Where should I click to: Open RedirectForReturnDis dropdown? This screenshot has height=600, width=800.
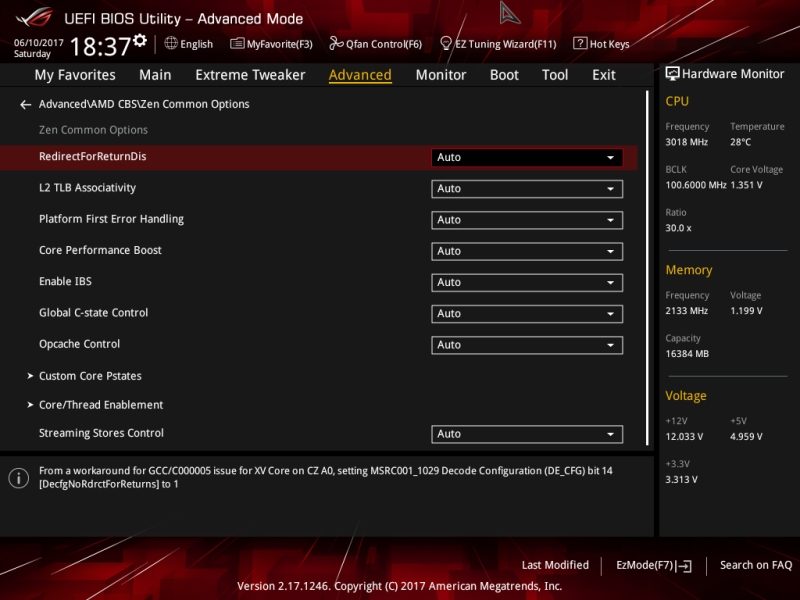527,157
